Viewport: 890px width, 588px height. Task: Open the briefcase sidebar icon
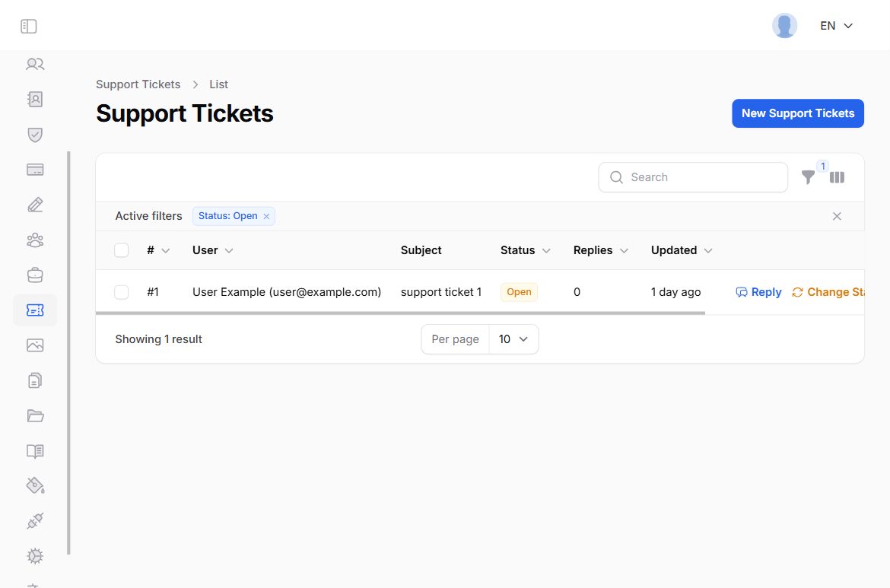(35, 275)
